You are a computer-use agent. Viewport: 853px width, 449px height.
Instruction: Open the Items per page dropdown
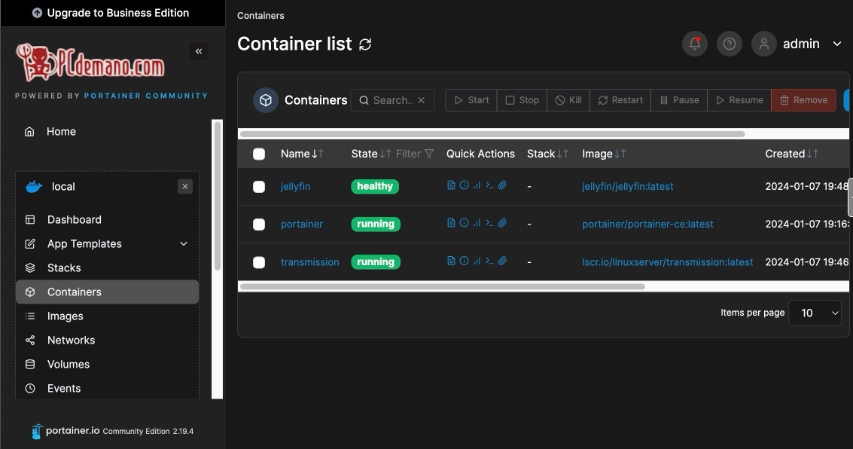point(815,313)
